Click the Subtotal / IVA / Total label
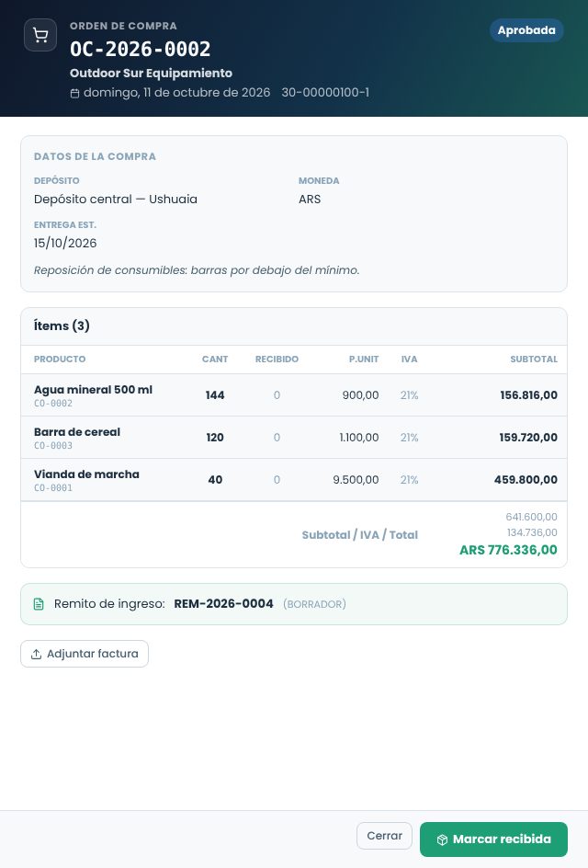 click(x=360, y=535)
